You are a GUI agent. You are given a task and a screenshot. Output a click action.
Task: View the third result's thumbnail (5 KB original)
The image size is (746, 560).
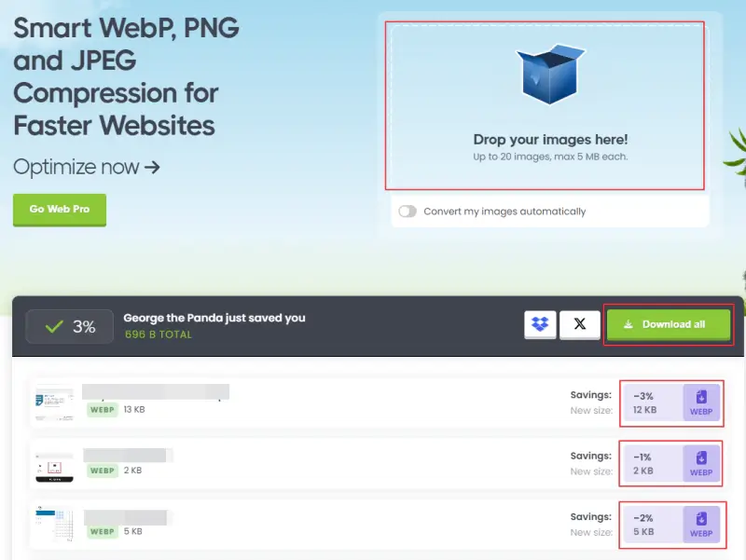(54, 525)
